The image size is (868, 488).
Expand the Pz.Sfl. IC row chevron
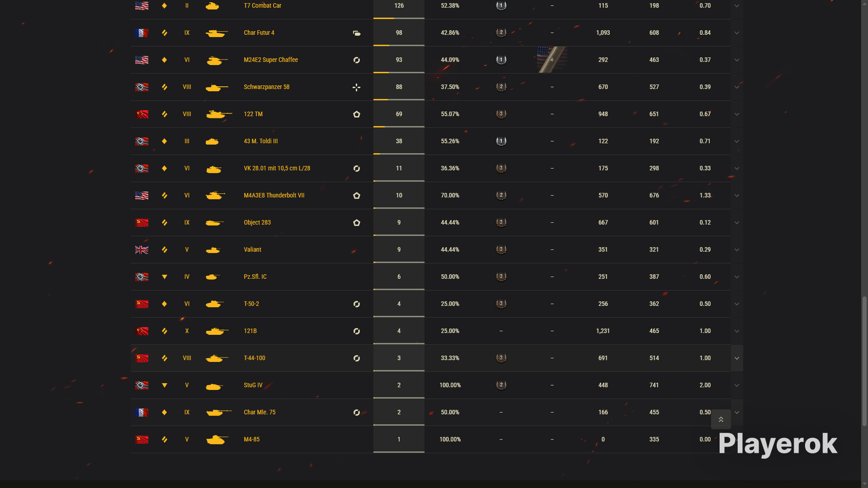pyautogui.click(x=737, y=277)
